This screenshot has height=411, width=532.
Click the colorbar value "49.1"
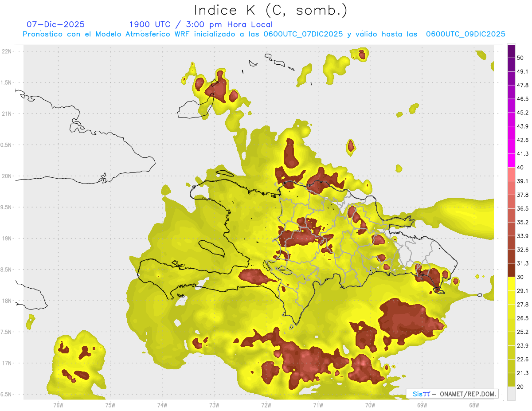[523, 71]
